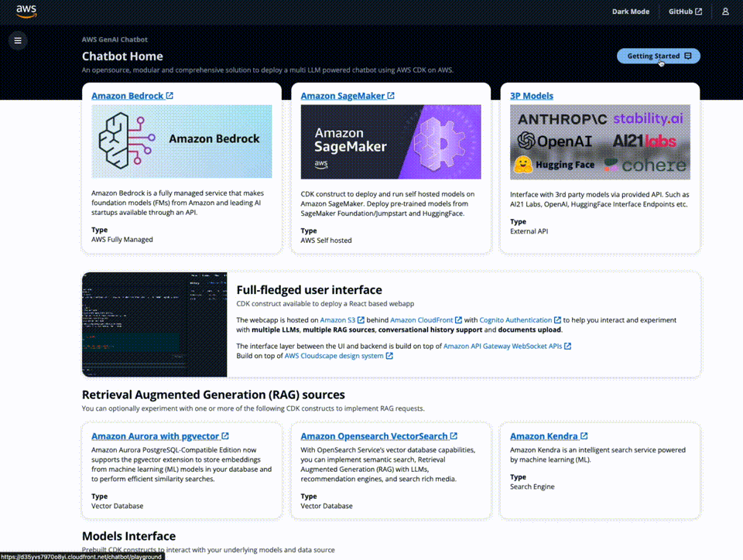The width and height of the screenshot is (743, 560).
Task: Click the external icon next to GitHub
Action: coord(698,12)
